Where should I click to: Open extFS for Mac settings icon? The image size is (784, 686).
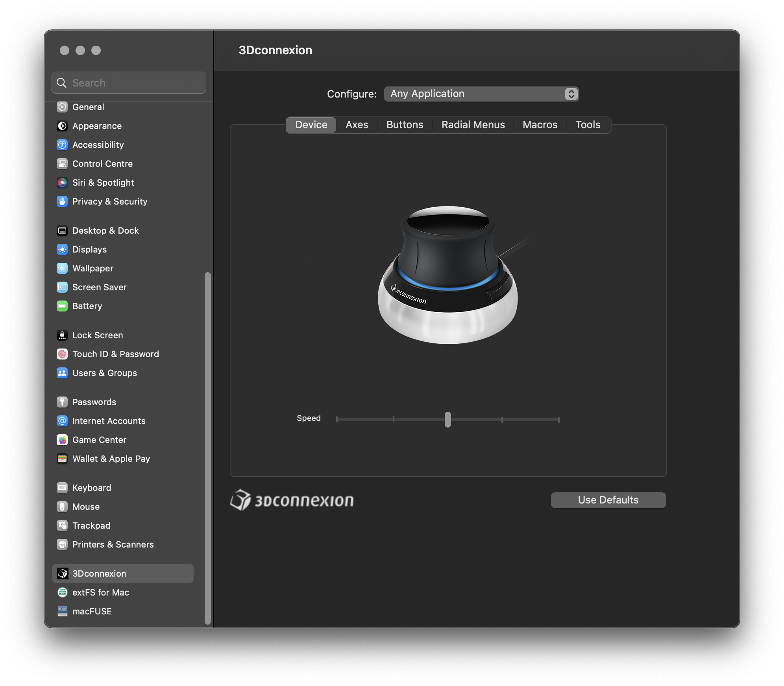pyautogui.click(x=62, y=592)
